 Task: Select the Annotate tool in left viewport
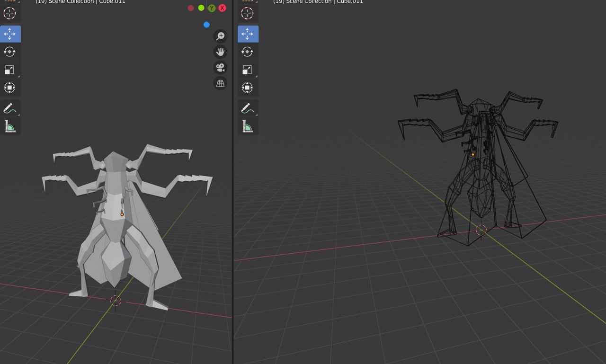10,108
